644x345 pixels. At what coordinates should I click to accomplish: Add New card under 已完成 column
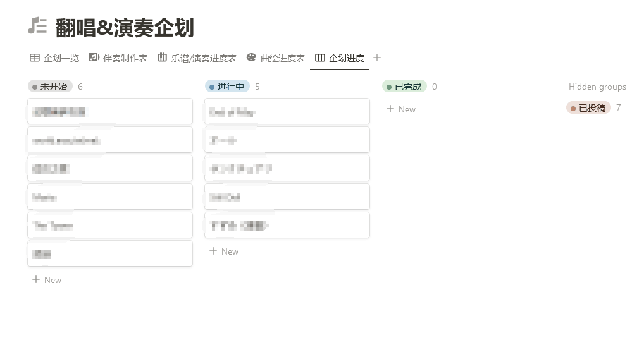[401, 109]
